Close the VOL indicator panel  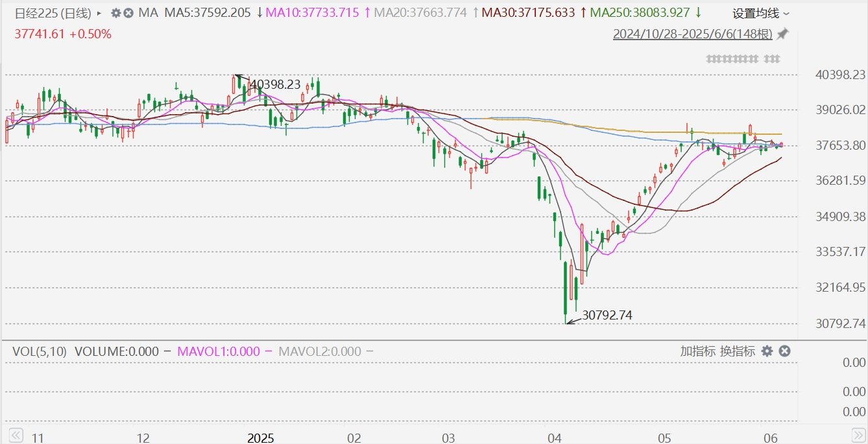tap(784, 351)
